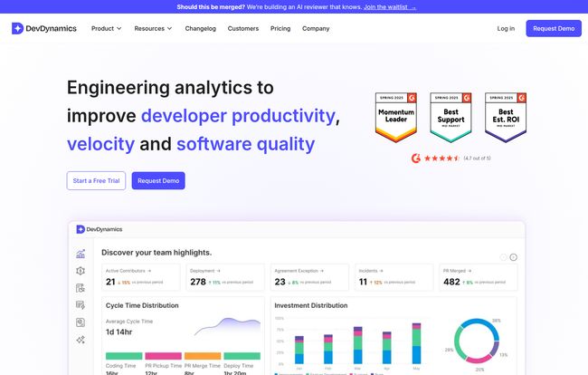Navigate to Pricing
This screenshot has width=588, height=375.
pyautogui.click(x=280, y=28)
